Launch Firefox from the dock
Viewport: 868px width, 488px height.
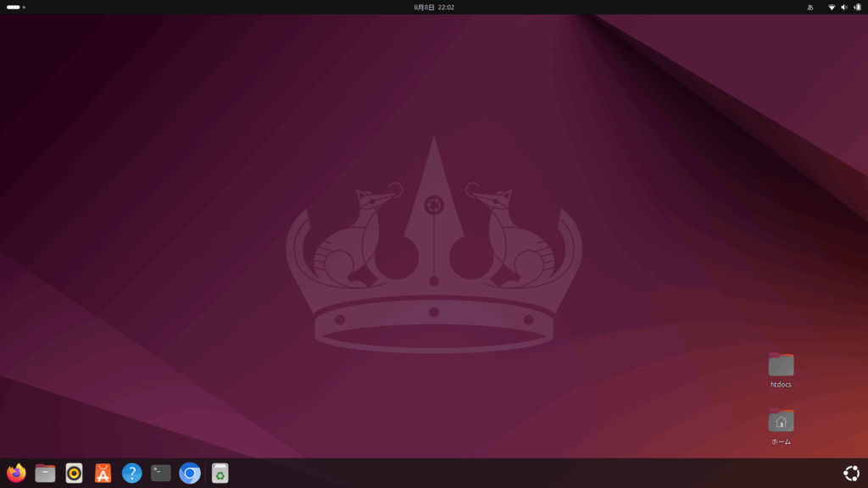(16, 473)
